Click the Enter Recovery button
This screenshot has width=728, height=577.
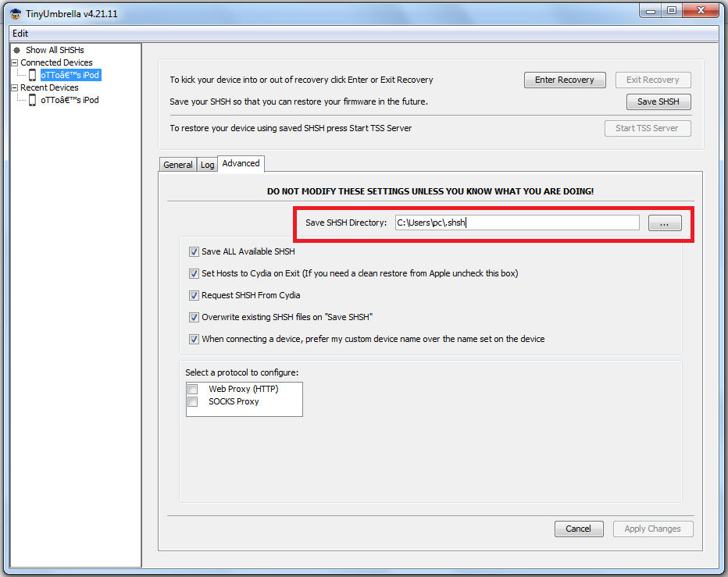(x=565, y=80)
